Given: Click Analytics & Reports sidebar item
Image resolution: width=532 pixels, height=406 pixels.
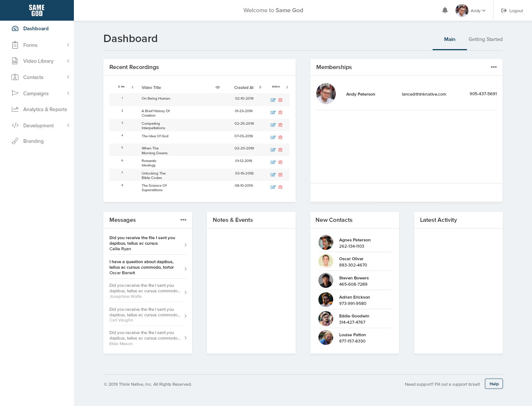Looking at the screenshot, I should [x=45, y=109].
